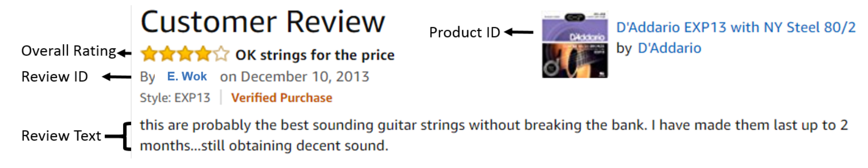Click the arrow beside the Product ID label
Image resolution: width=868 pixels, height=168 pixels.
tap(519, 32)
